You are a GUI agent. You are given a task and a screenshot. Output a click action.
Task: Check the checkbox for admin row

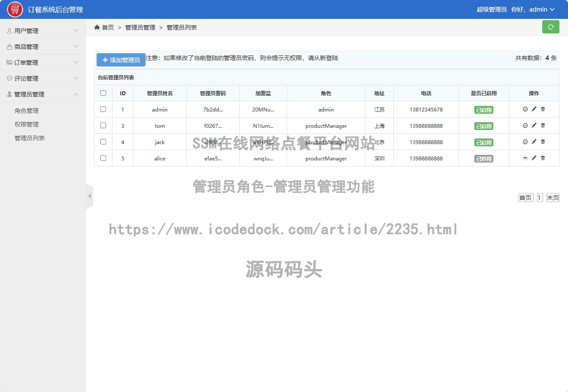point(103,109)
